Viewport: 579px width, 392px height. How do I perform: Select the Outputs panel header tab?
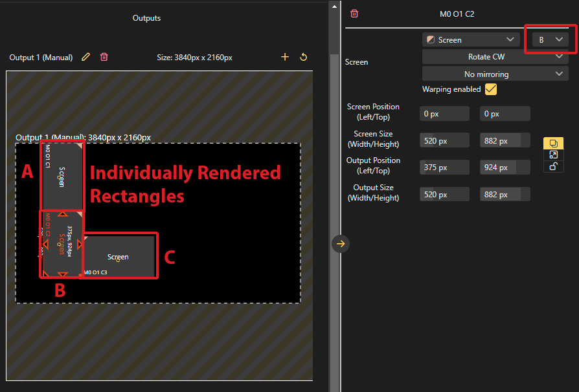(x=146, y=18)
